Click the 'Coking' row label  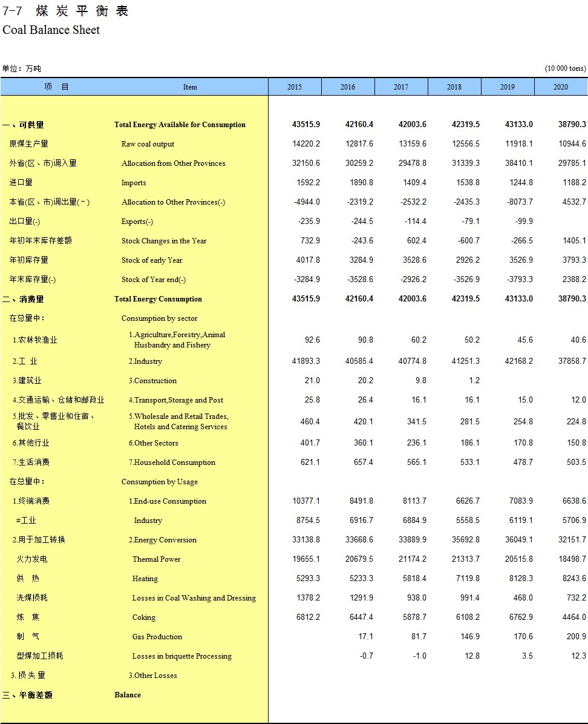(x=143, y=618)
